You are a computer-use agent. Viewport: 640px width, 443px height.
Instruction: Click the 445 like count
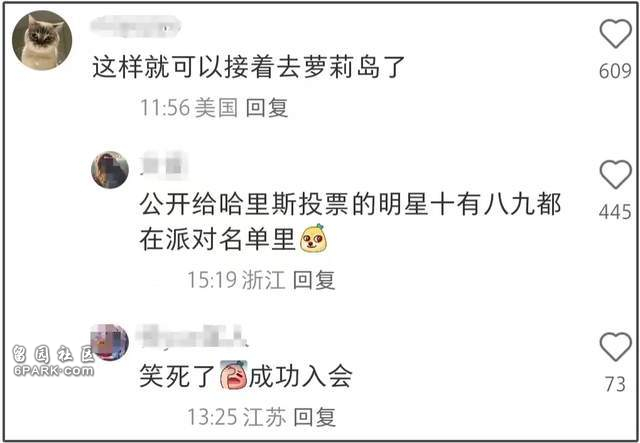615,212
